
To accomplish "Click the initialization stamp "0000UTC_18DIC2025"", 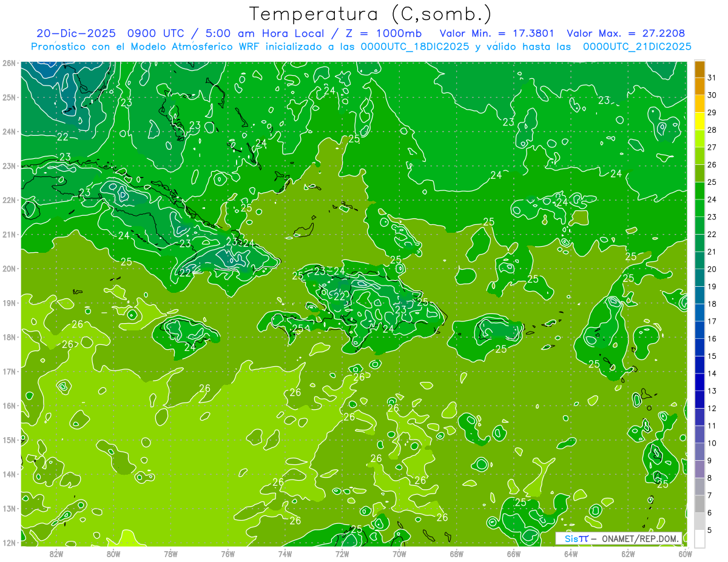I will pos(414,47).
